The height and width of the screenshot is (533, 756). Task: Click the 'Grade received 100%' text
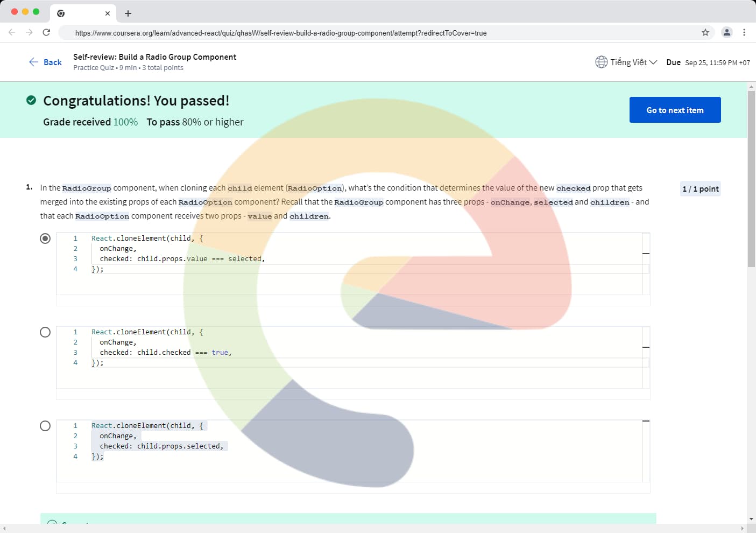point(90,122)
